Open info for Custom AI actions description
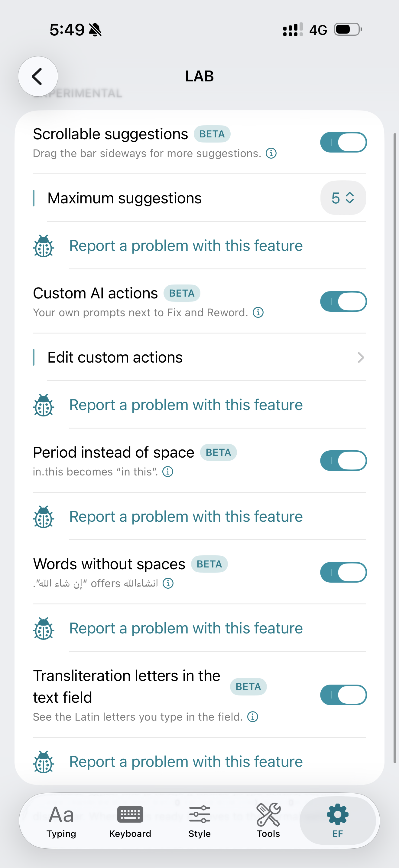Image resolution: width=399 pixels, height=868 pixels. pos(258,312)
